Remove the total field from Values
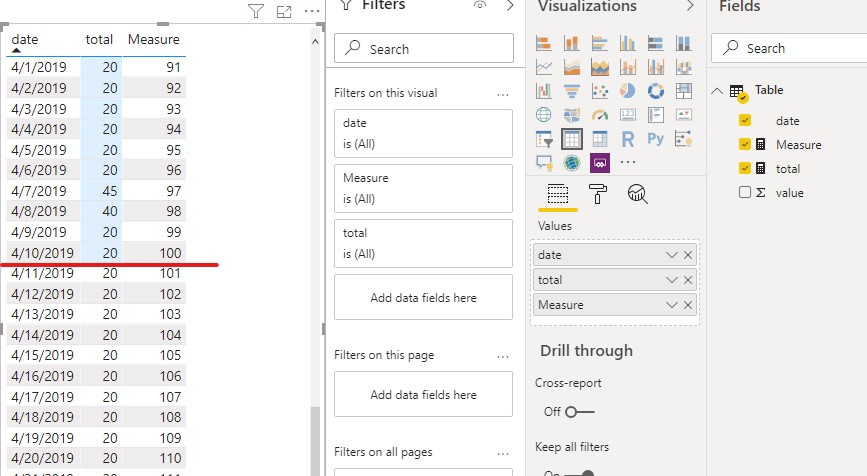867x476 pixels. 688,280
